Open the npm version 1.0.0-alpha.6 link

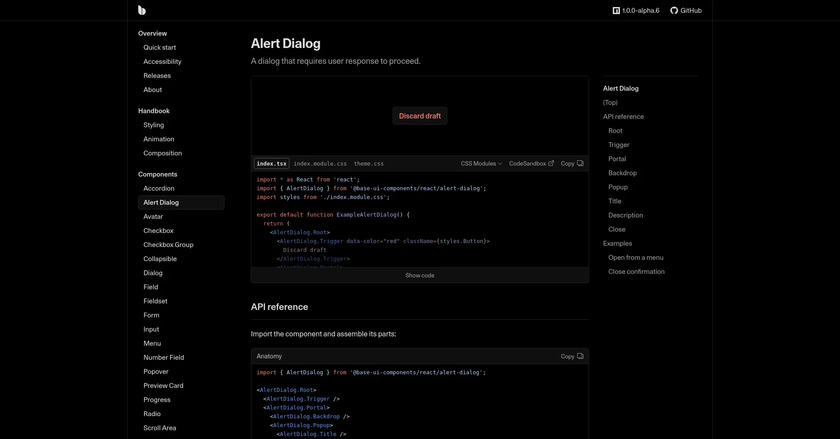[636, 10]
